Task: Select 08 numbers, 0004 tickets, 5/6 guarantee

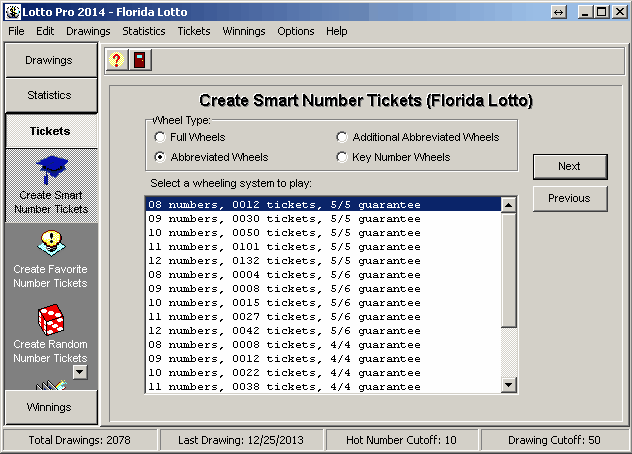Action: point(323,275)
